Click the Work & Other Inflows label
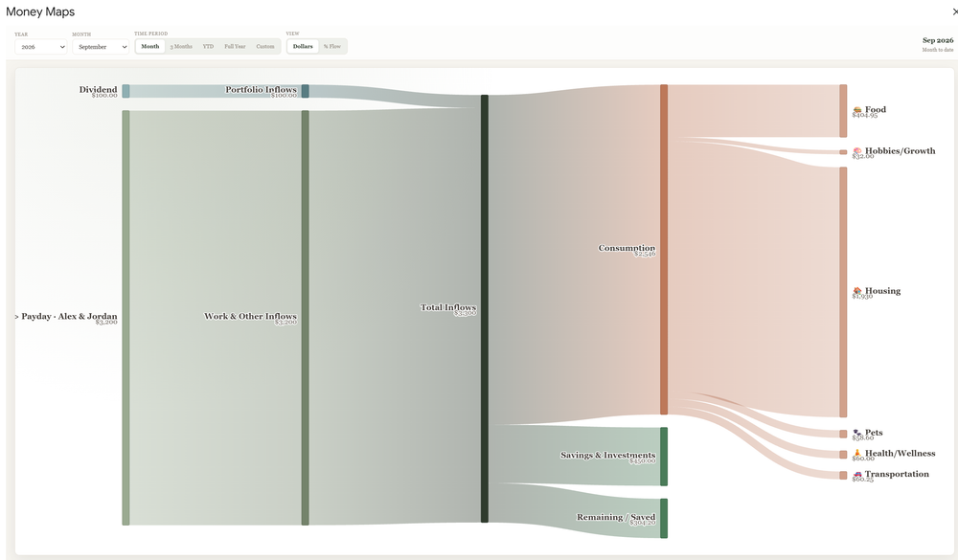 (x=250, y=316)
